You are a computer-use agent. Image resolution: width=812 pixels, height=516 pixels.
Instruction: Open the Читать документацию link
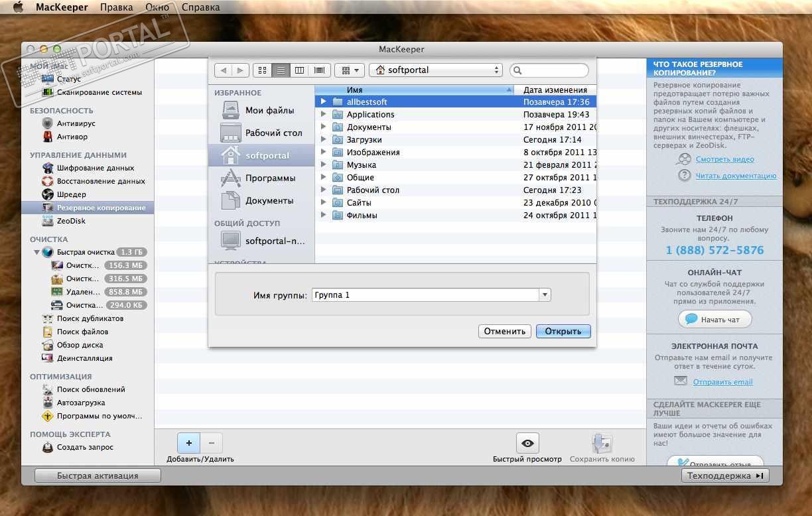click(736, 176)
